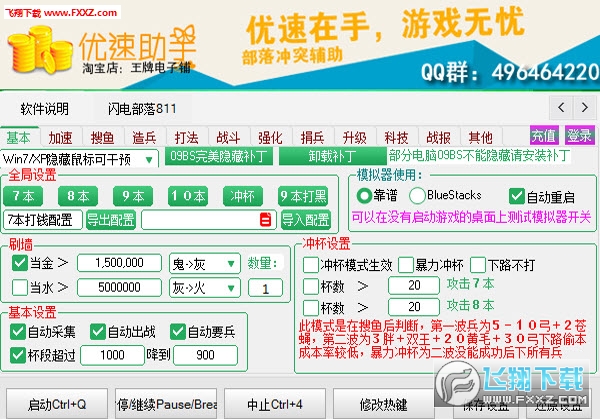This screenshot has height=419, width=600.
Task: Switch to the 加速 tab
Action: pos(60,137)
